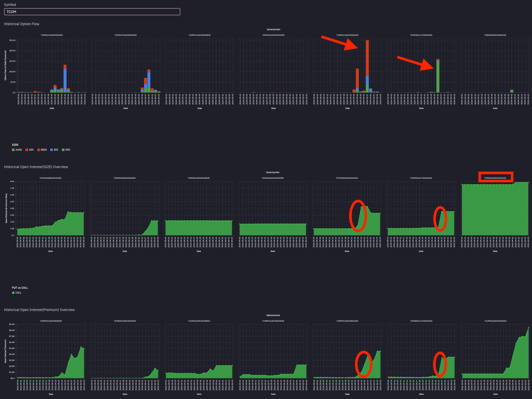The image size is (532, 399).
Task: Click the OptionSymbol label above the premium charts
Action: pyautogui.click(x=273, y=315)
